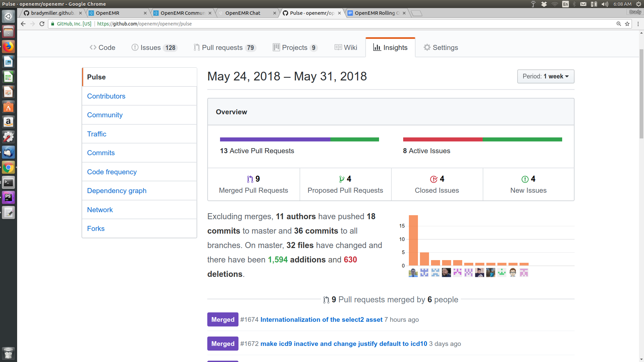Screen dimensions: 644x362
Task: Click the green identicon contributor avatar
Action: (502, 273)
